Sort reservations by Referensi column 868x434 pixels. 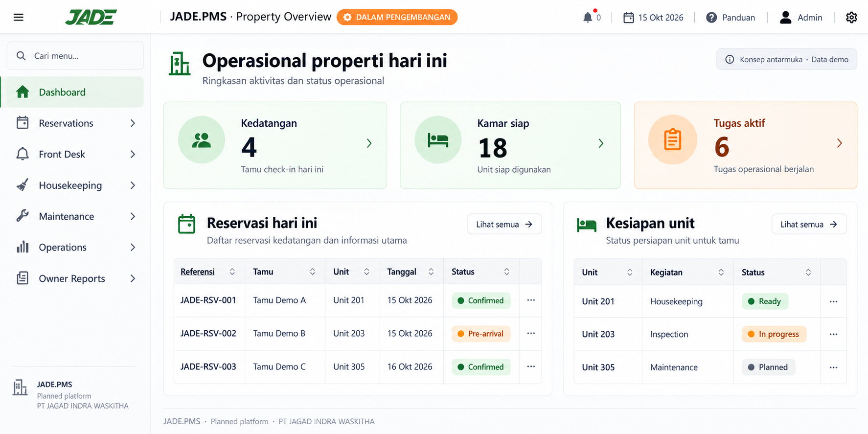232,272
